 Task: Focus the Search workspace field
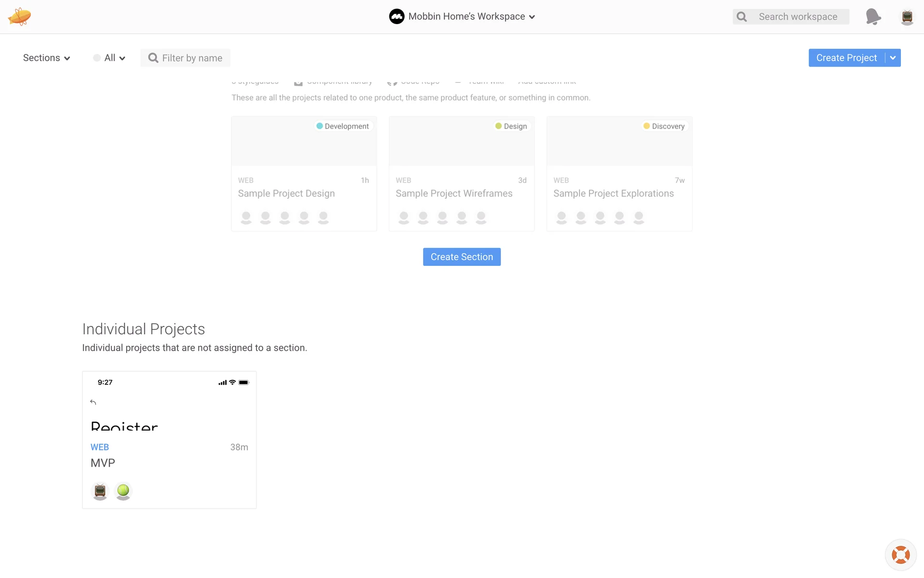coord(798,17)
